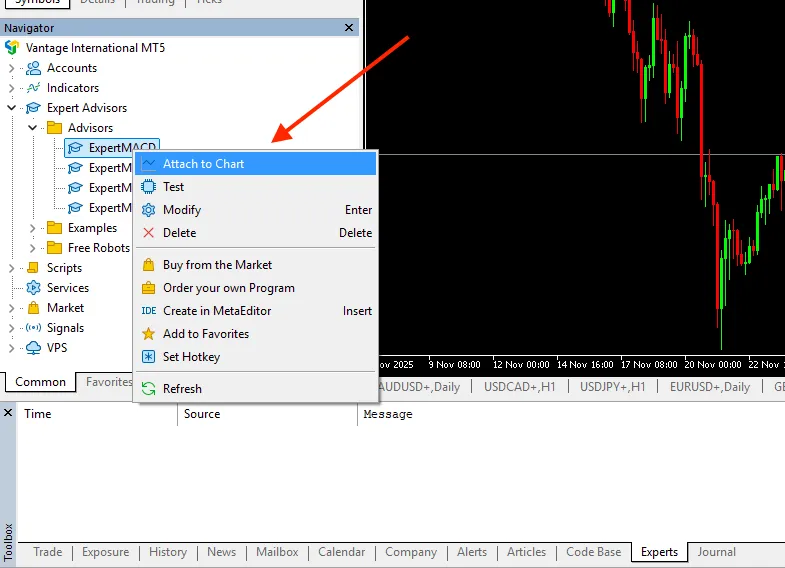Click the Signals icon in Navigator

[x=33, y=328]
